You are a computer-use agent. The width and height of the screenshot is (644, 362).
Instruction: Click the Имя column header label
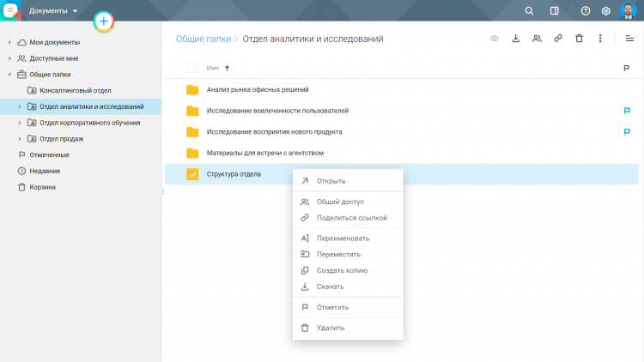coord(213,68)
